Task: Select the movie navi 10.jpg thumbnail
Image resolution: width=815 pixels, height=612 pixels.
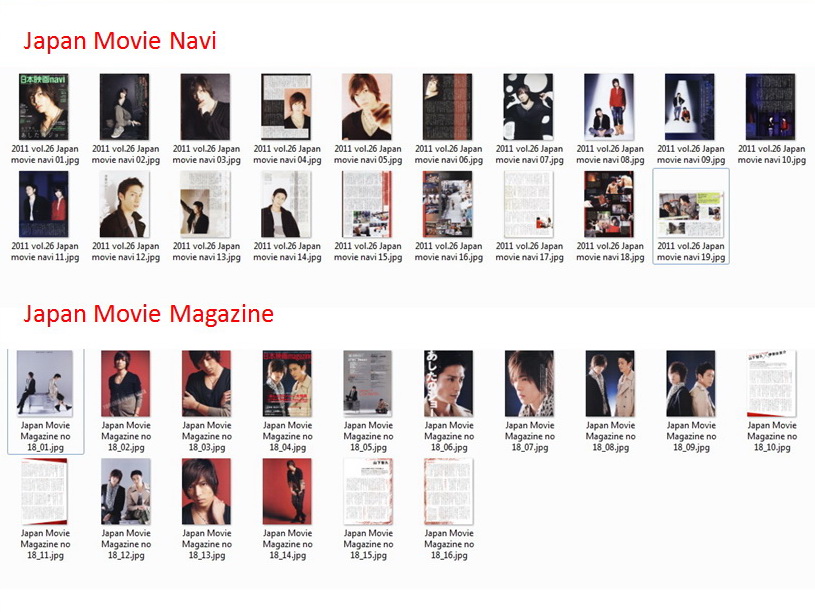Action: pyautogui.click(x=770, y=107)
